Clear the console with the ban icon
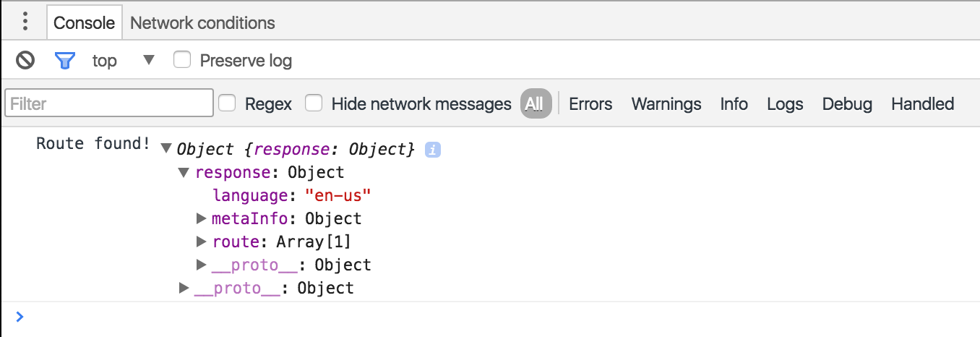This screenshot has height=337, width=980. click(25, 60)
